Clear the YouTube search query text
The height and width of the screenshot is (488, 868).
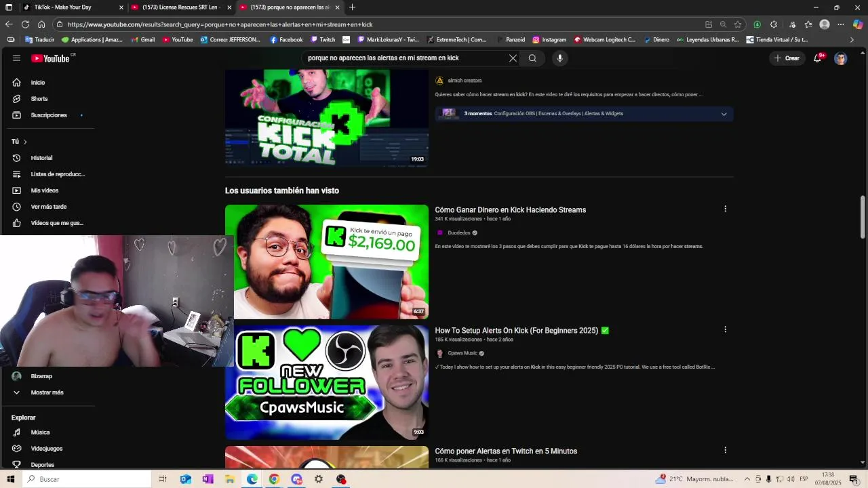click(513, 58)
